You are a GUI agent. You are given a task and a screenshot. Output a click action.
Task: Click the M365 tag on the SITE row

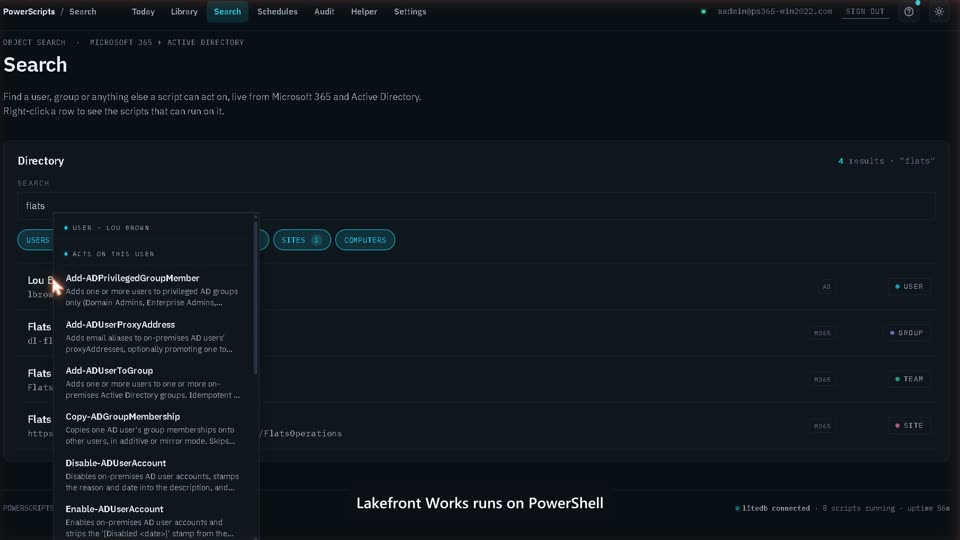[822, 426]
